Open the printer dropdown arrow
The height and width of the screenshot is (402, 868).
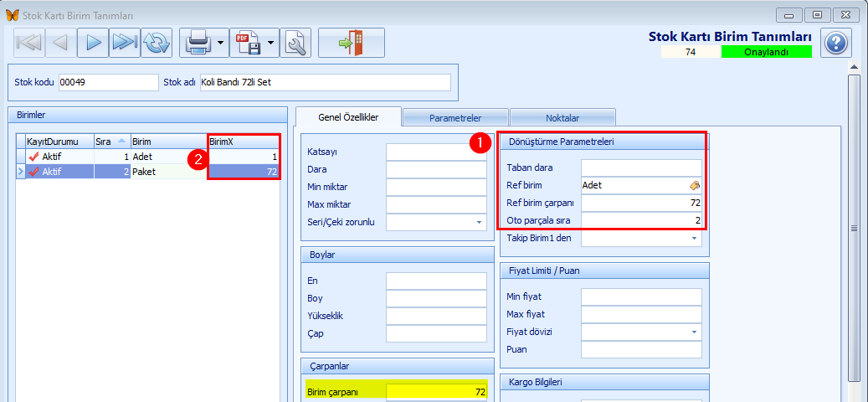(x=221, y=43)
